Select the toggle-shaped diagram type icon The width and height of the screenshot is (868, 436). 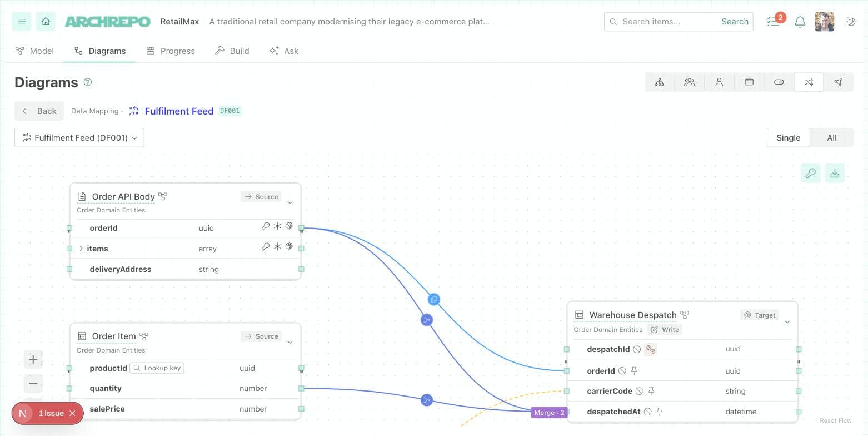click(x=779, y=82)
